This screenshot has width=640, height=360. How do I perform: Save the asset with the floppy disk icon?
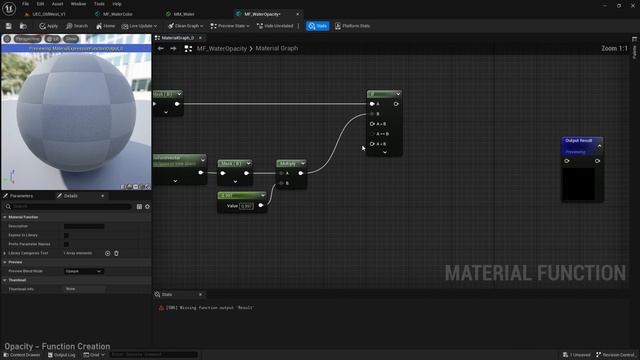click(9, 26)
